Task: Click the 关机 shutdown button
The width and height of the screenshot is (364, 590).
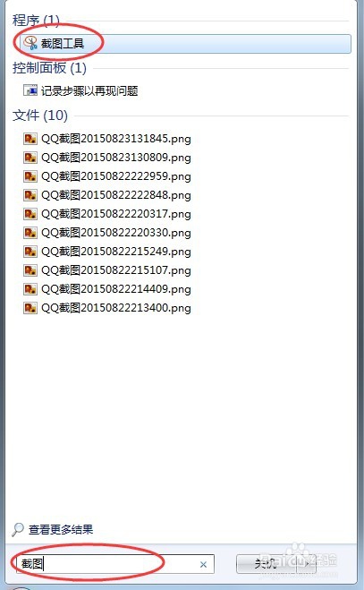Action: (267, 564)
